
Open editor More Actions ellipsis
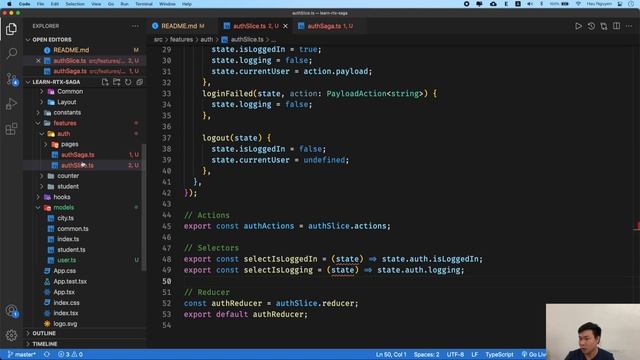(x=629, y=26)
